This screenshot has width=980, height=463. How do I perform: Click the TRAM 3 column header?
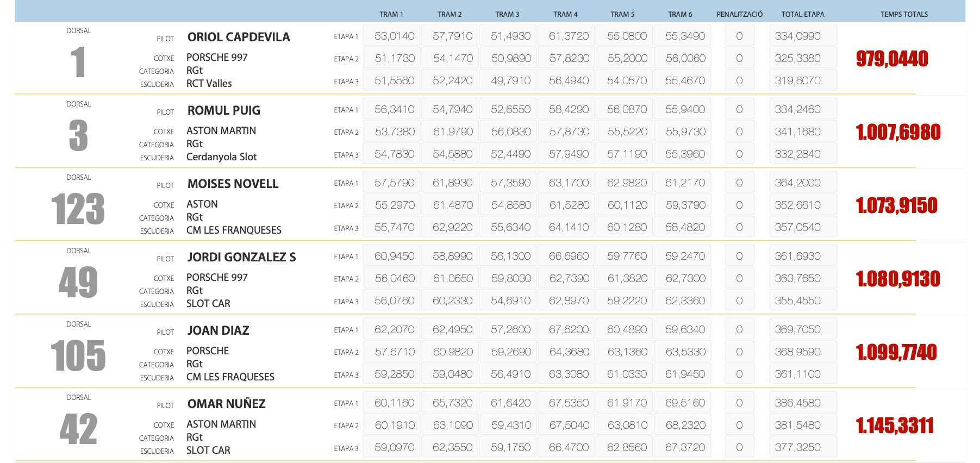coord(507,14)
